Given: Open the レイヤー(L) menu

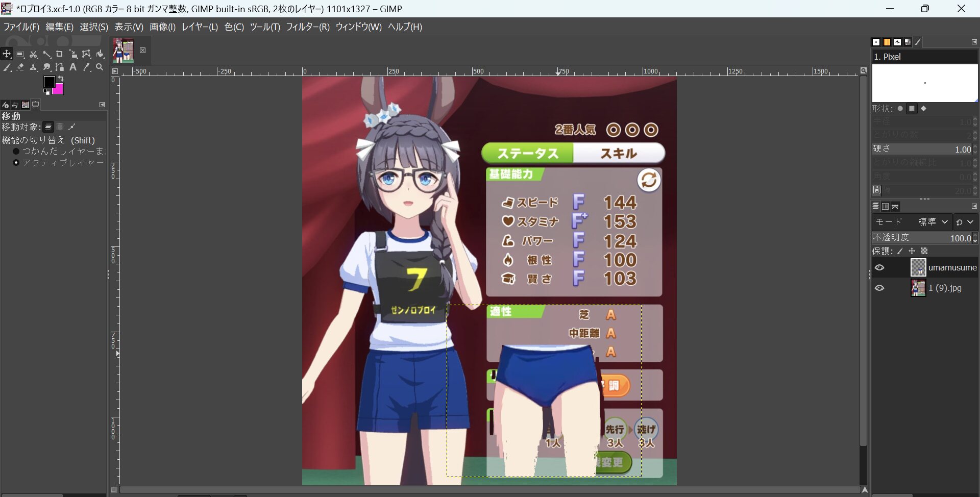Looking at the screenshot, I should pos(200,27).
